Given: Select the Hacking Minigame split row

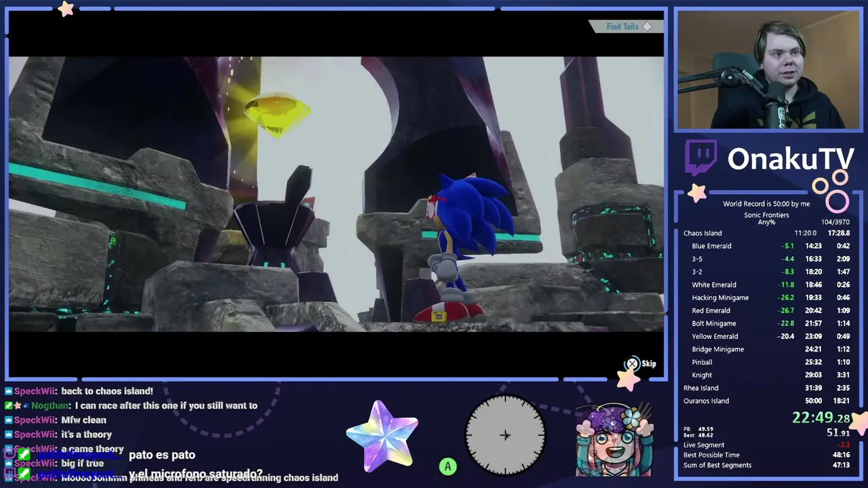Looking at the screenshot, I should tap(766, 298).
